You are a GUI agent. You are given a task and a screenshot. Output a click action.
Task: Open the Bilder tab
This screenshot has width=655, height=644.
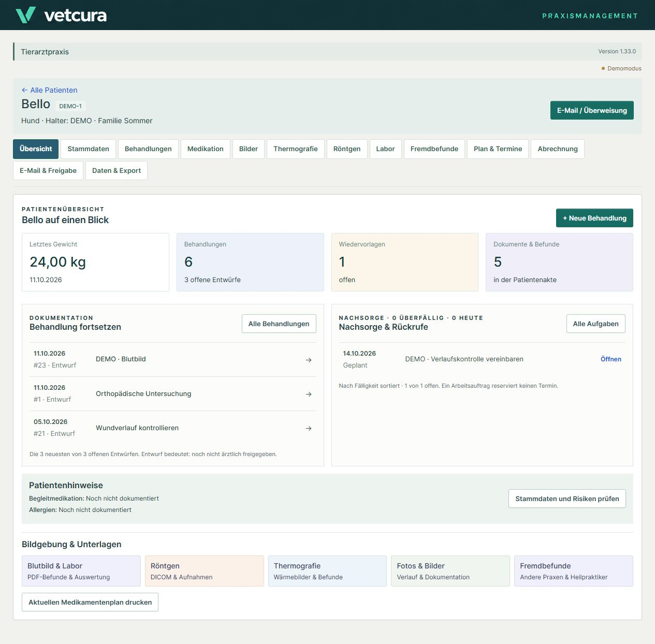pos(249,149)
